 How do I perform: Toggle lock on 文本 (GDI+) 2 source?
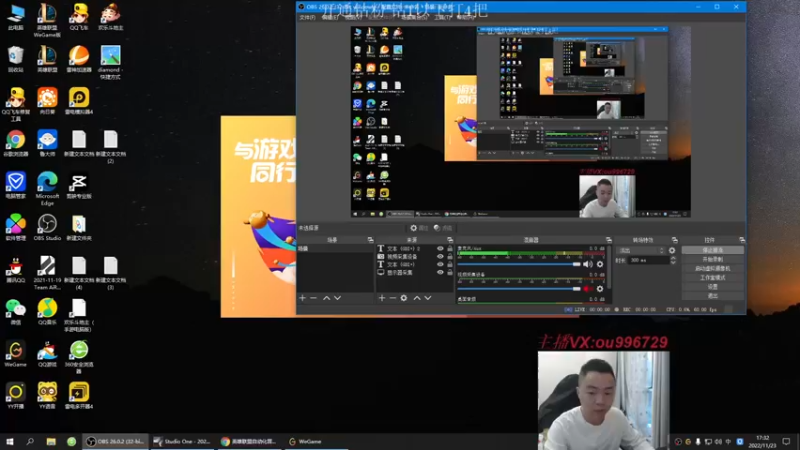coord(450,248)
